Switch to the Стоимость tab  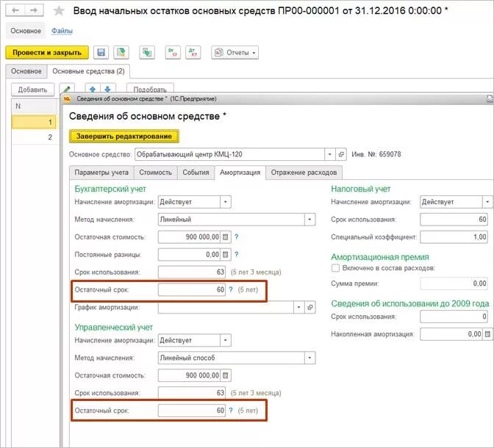[x=155, y=173]
